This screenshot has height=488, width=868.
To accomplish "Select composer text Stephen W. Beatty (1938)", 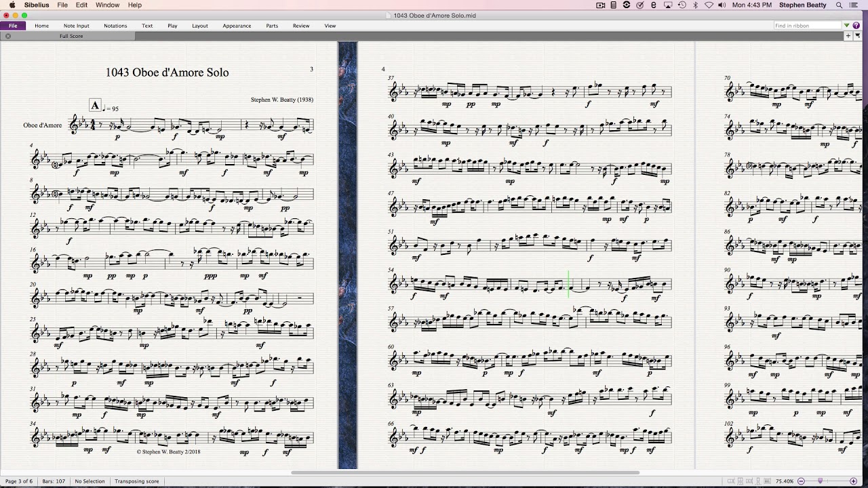I will click(281, 100).
